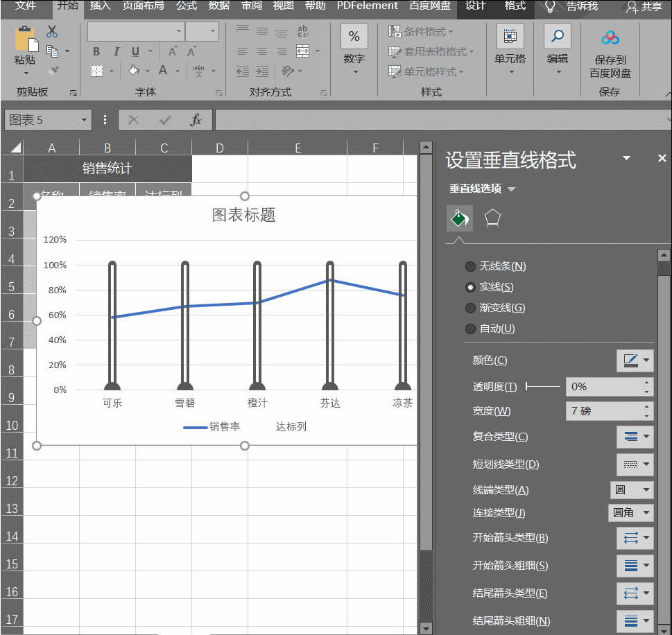The height and width of the screenshot is (635, 672).
Task: Close the format vertical line pane
Action: click(662, 158)
